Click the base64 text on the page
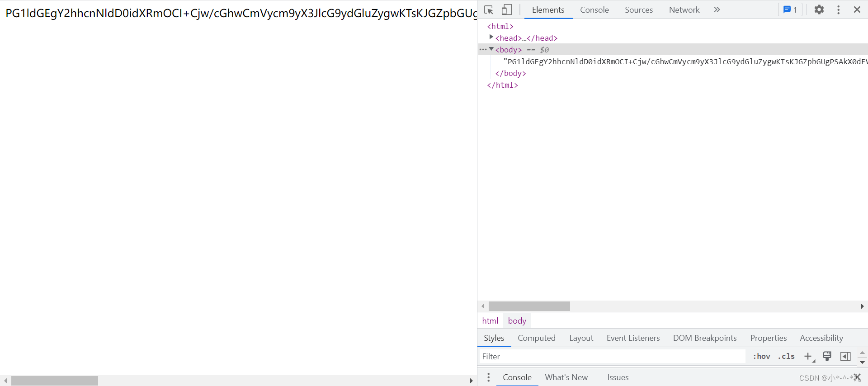Screen dimensions: 868x386 [241, 13]
